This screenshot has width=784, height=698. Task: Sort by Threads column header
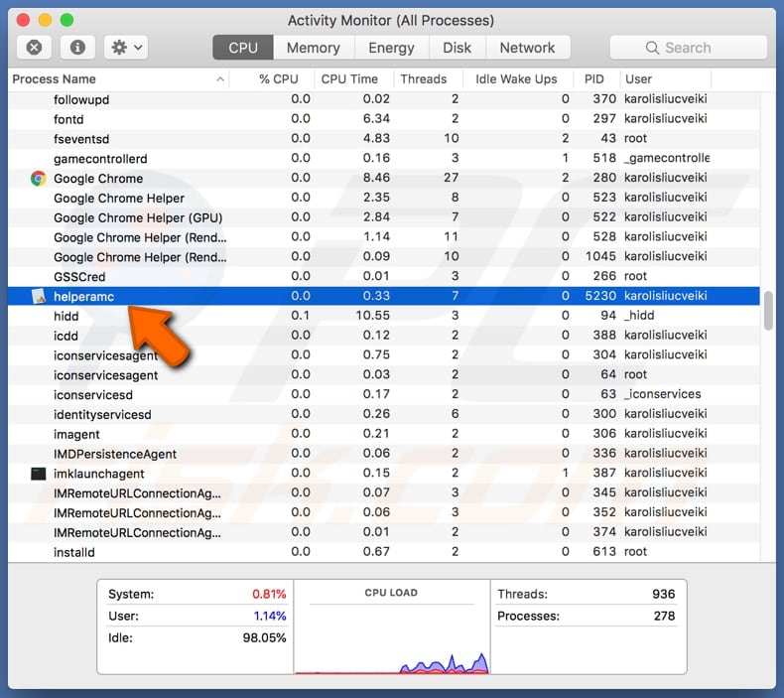click(424, 79)
